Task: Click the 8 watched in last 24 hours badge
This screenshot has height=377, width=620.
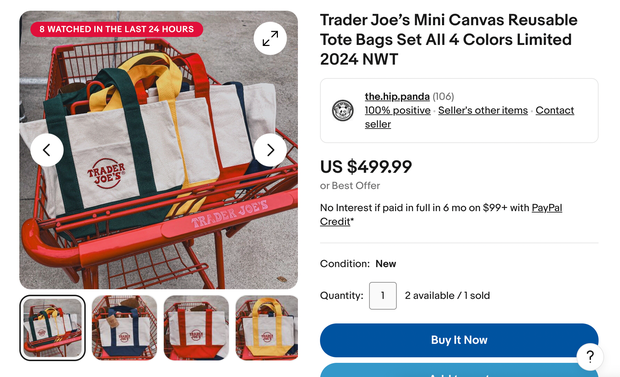Action: [117, 29]
